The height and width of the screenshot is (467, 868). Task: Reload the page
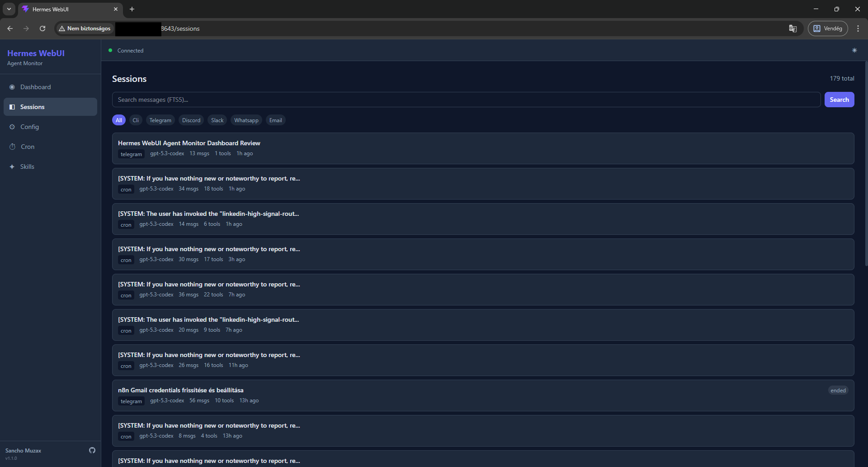click(42, 29)
